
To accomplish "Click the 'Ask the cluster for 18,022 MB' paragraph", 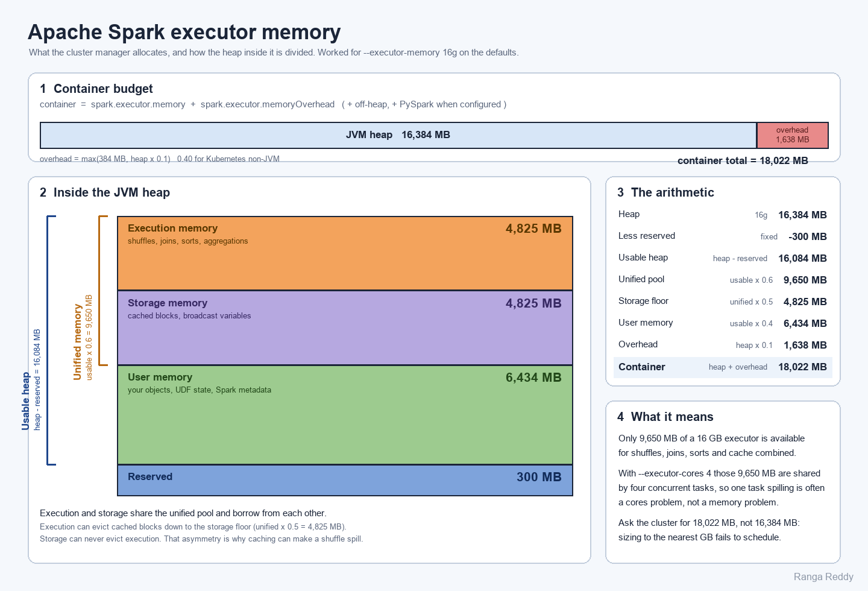I will (709, 530).
